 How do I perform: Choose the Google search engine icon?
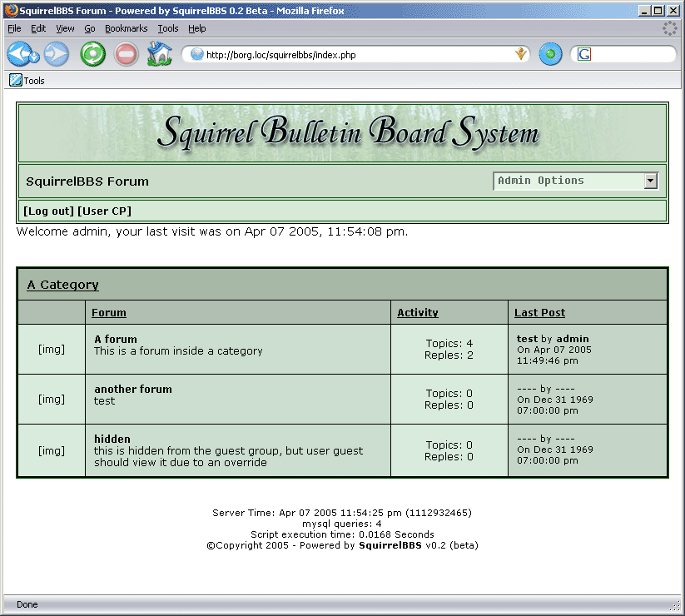[x=584, y=54]
